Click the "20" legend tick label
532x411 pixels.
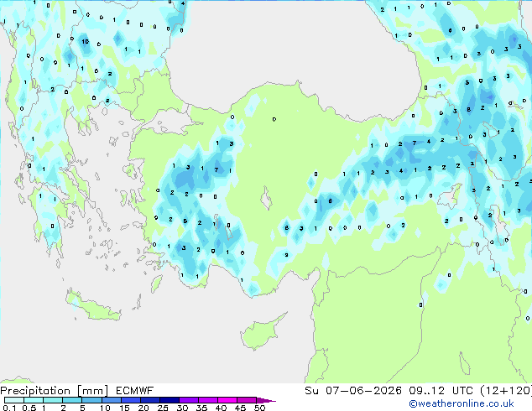143,408
